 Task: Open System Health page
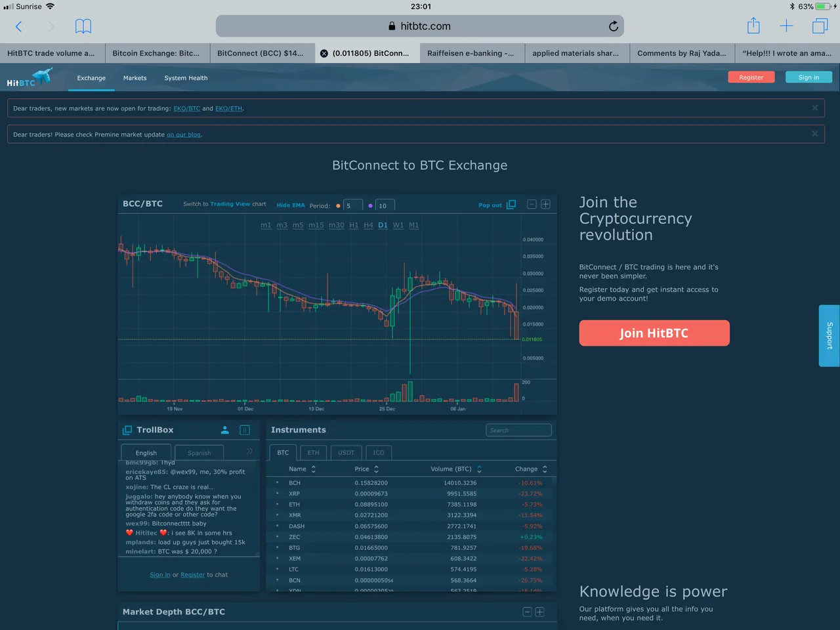pyautogui.click(x=186, y=78)
